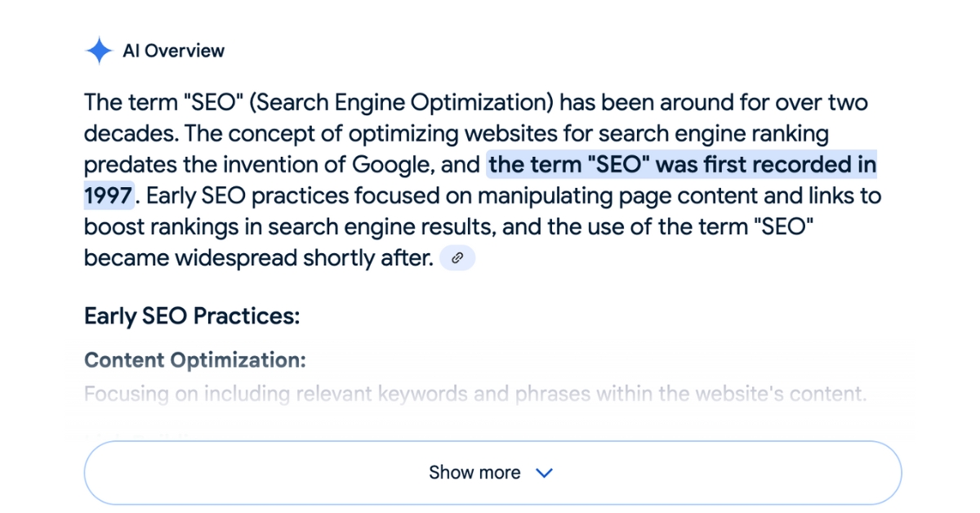This screenshot has width=980, height=513.
Task: Open the source link chip icon
Action: pos(457,258)
